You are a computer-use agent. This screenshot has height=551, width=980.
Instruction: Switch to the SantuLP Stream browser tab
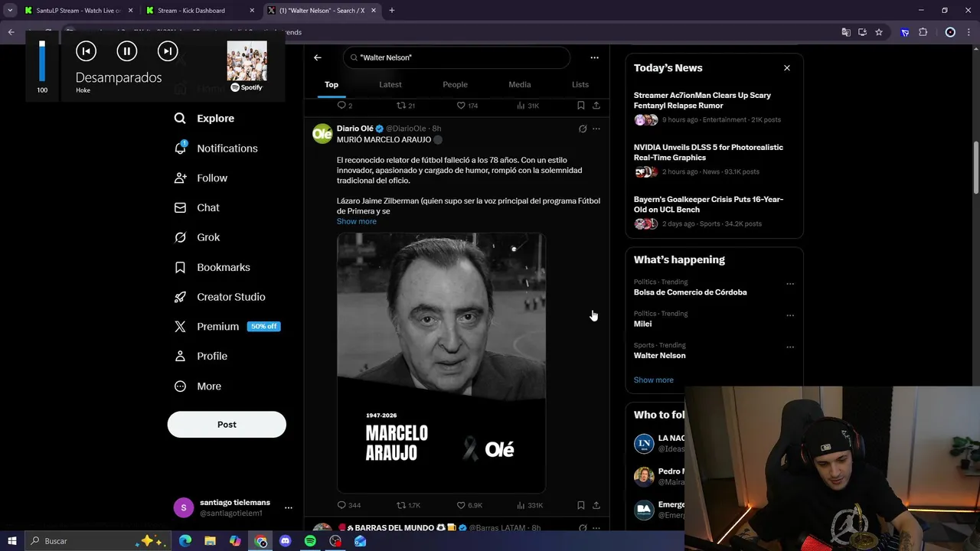pyautogui.click(x=79, y=11)
